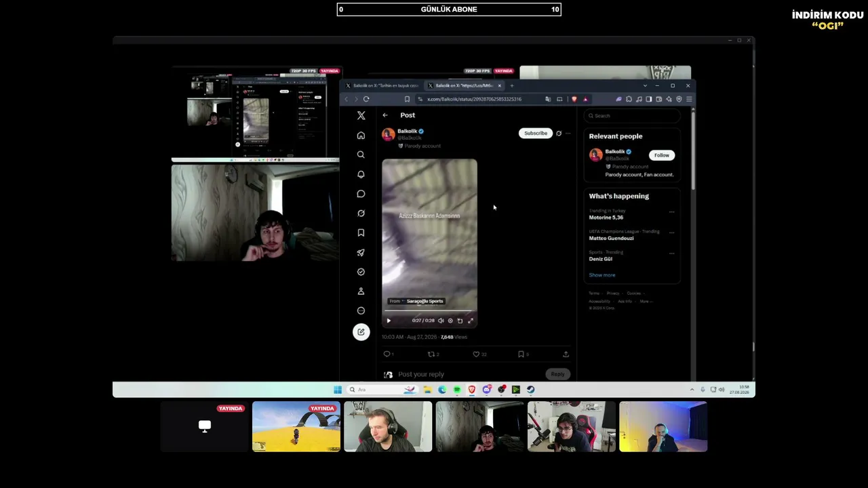Open the Verified badge icon in the sidebar
The height and width of the screenshot is (488, 868).
[x=361, y=272]
